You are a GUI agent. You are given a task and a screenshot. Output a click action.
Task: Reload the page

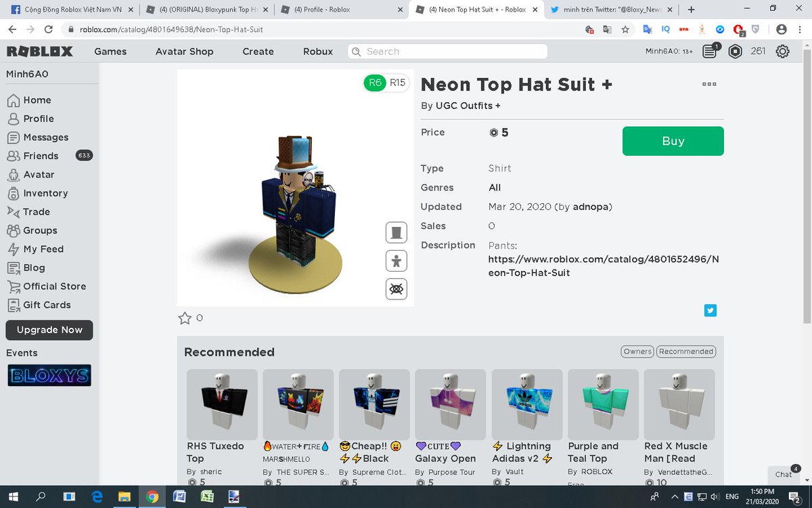[48, 30]
